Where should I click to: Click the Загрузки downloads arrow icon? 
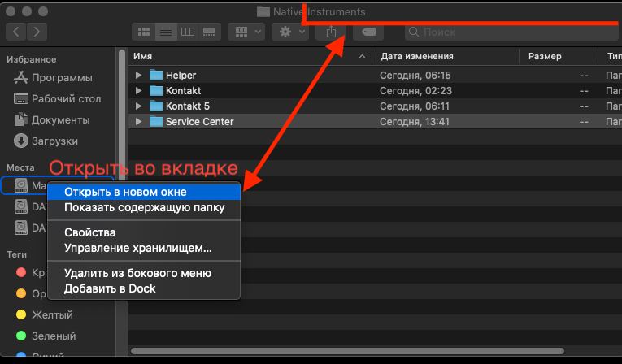20,141
